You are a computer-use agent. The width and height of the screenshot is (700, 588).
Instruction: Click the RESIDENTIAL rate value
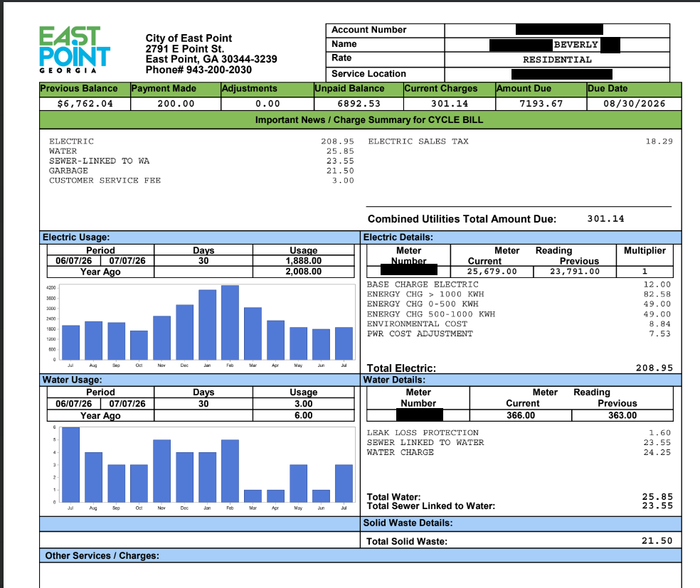point(557,59)
